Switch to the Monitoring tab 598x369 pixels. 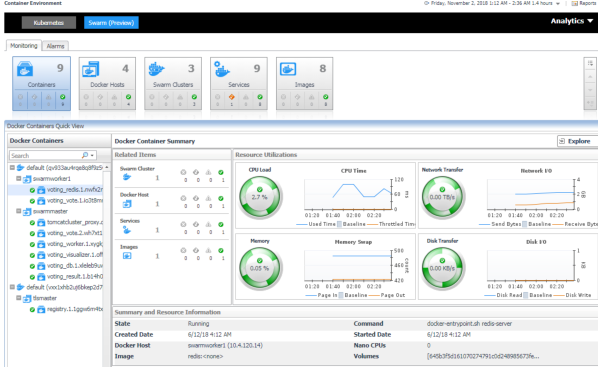coord(24,45)
